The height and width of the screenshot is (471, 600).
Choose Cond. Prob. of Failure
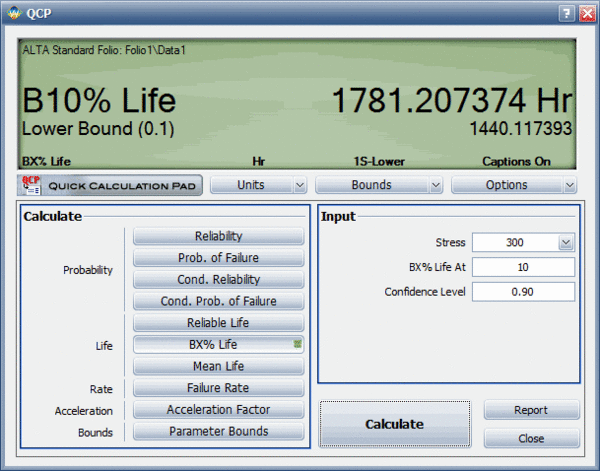click(x=218, y=301)
